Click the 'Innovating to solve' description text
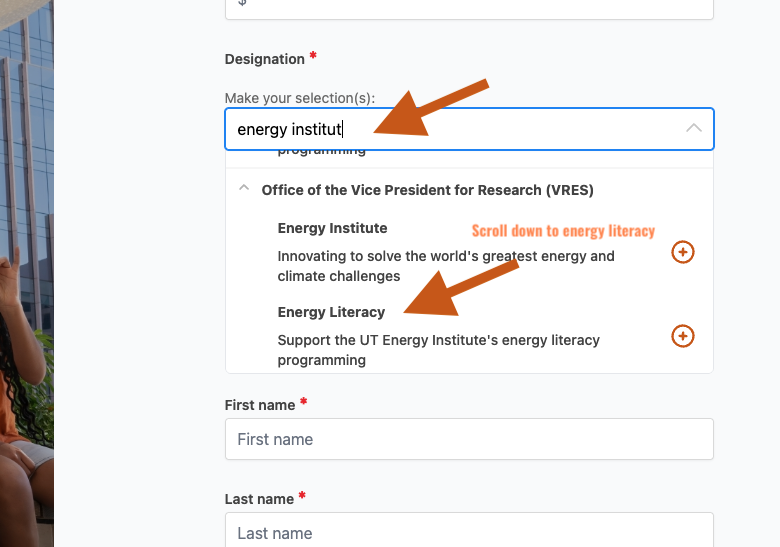780x547 pixels. coord(446,266)
